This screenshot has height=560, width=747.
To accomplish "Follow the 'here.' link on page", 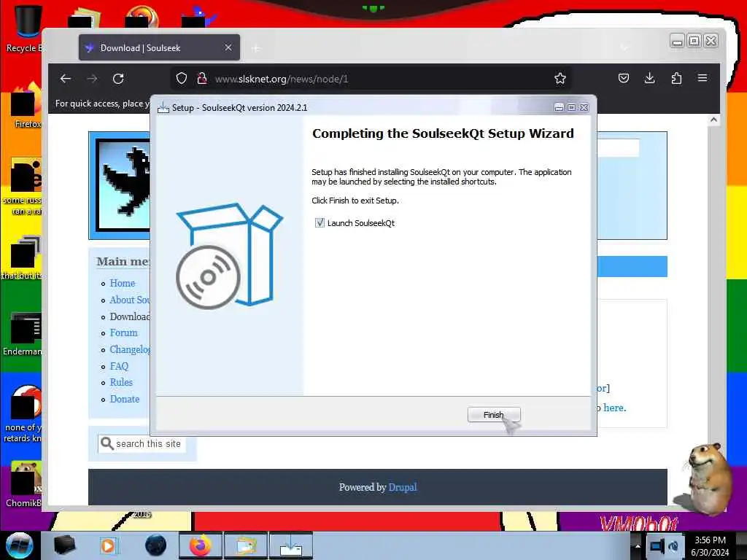I will coord(614,408).
